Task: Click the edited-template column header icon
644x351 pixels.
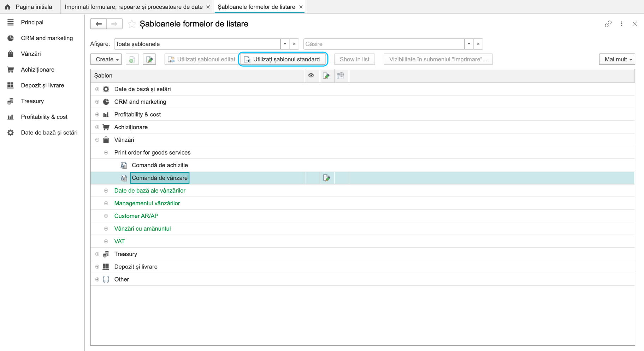Action: pos(326,75)
